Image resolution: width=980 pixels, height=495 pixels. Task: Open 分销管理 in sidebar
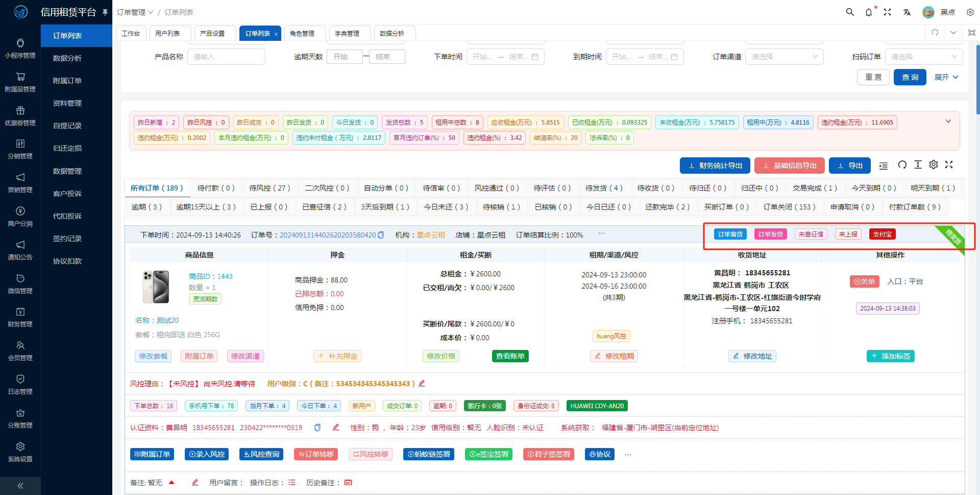point(20,149)
